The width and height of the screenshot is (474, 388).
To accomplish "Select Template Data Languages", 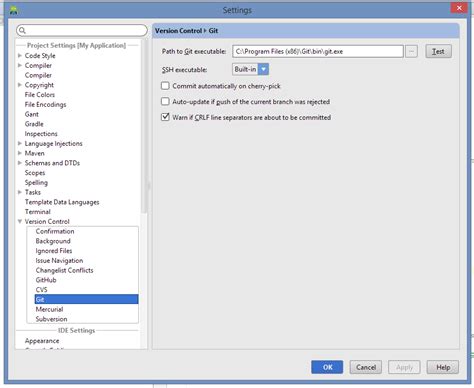I will tap(62, 202).
